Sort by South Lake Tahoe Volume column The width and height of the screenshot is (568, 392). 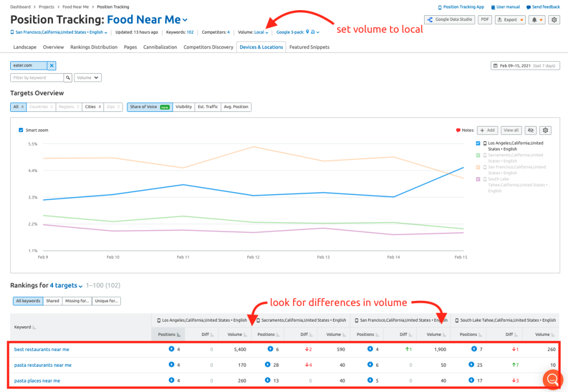coord(545,335)
